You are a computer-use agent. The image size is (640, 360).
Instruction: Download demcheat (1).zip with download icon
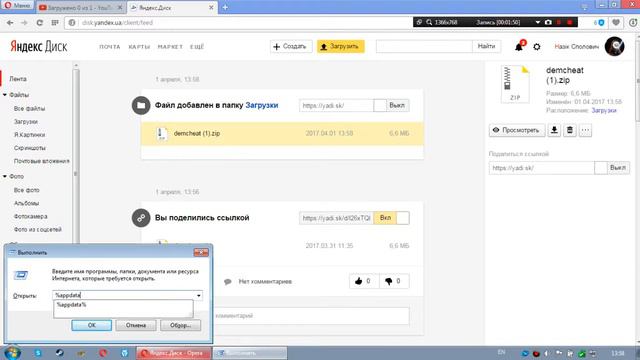[x=554, y=130]
